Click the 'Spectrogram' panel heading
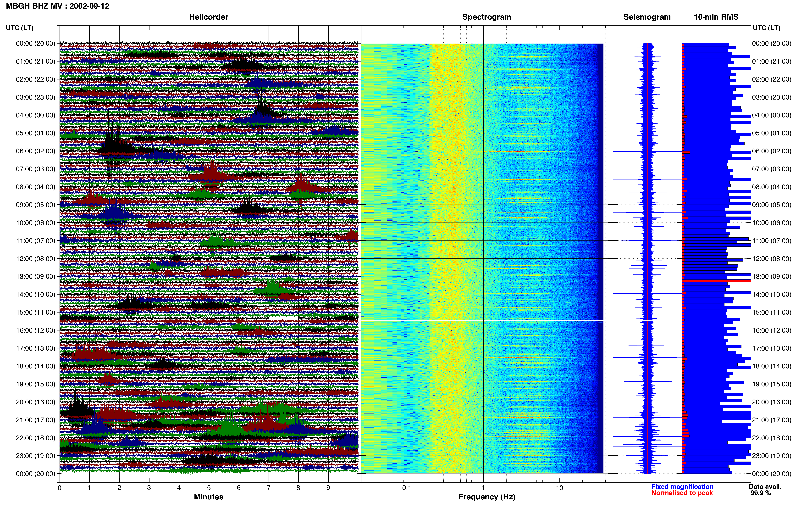This screenshot has height=508, width=812. click(x=487, y=17)
